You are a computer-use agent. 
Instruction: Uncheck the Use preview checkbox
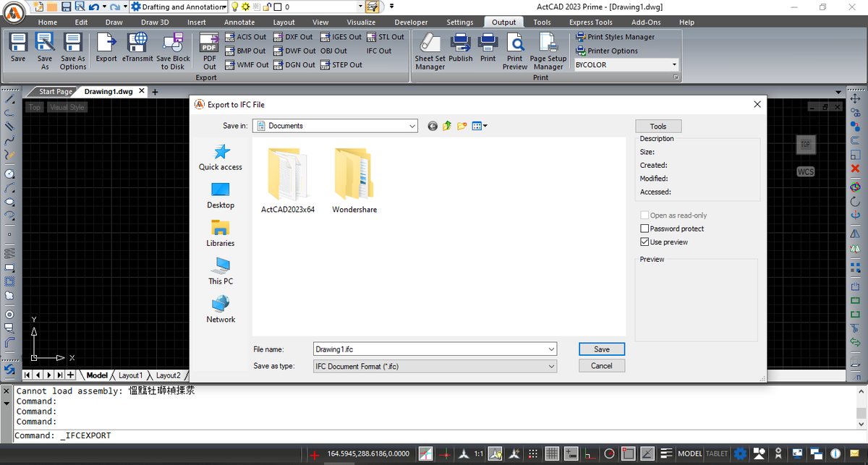(645, 242)
